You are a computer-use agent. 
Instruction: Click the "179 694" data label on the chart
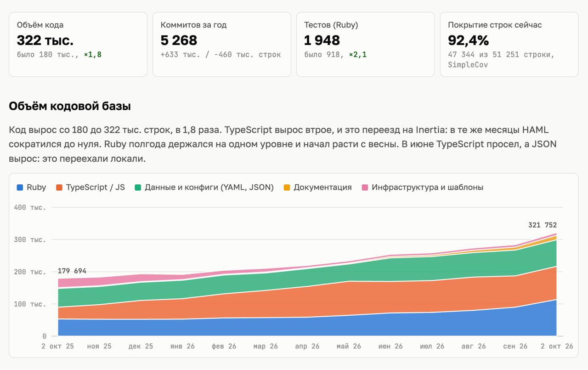[72, 271]
